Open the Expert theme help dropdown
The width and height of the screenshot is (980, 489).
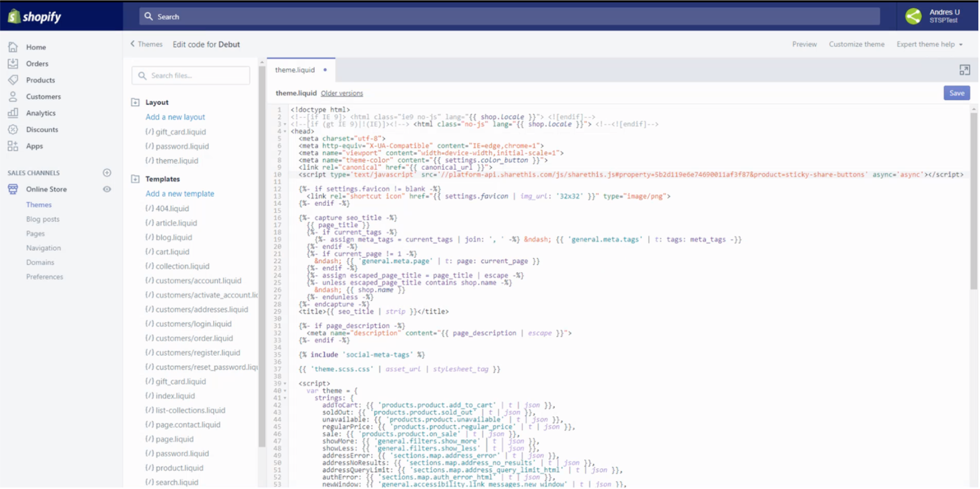tap(929, 44)
